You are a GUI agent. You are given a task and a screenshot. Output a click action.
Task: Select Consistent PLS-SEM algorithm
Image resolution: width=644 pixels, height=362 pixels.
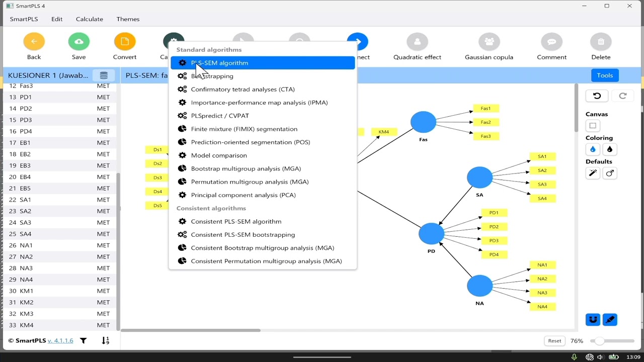[263, 221]
